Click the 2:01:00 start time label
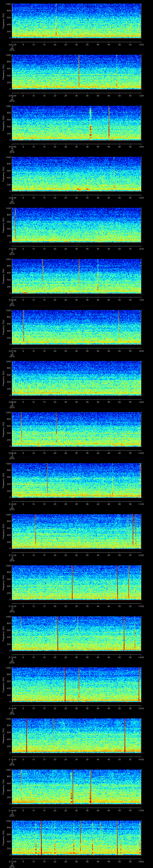The width and height of the screenshot is (153, 868). [12, 44]
